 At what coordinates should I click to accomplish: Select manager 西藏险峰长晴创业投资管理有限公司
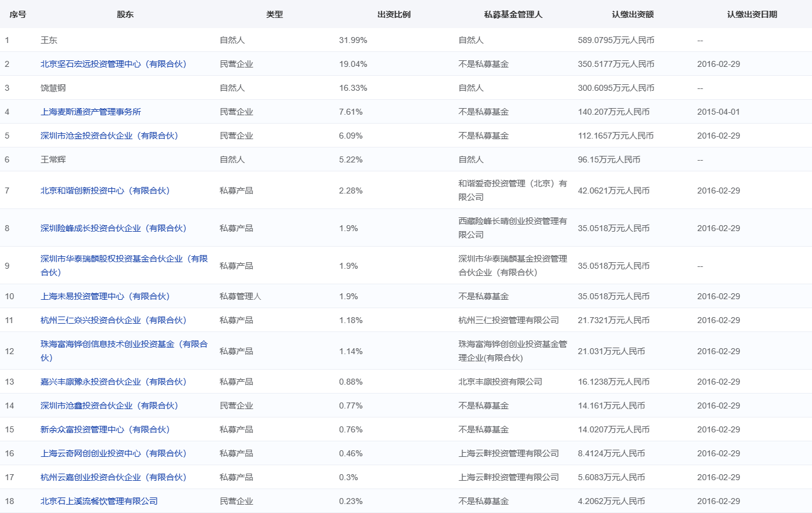coord(513,228)
